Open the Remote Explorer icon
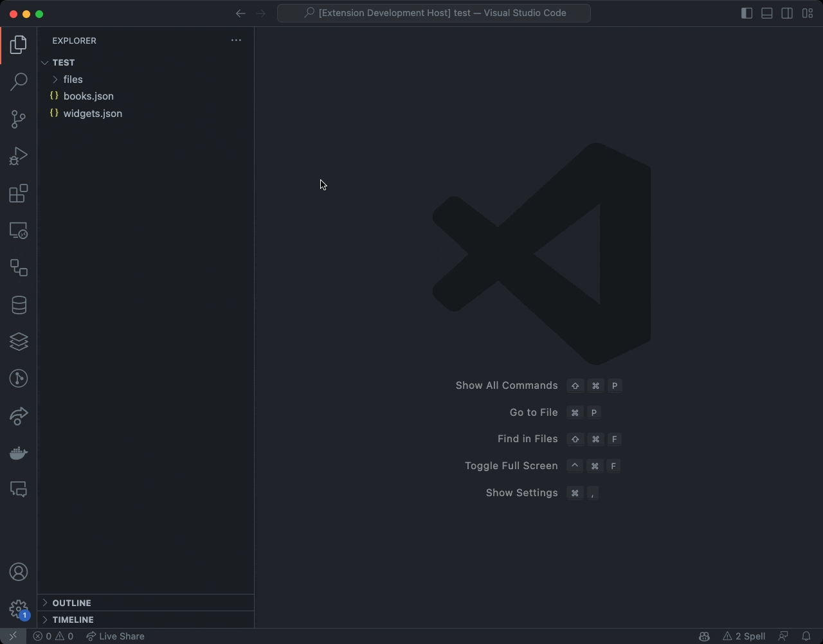Image resolution: width=823 pixels, height=644 pixels. coord(19,231)
